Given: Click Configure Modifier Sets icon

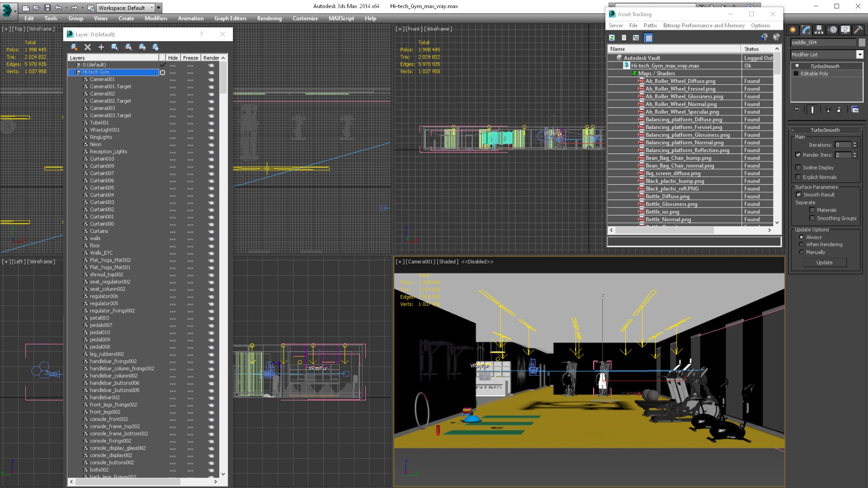Looking at the screenshot, I should click(x=855, y=110).
